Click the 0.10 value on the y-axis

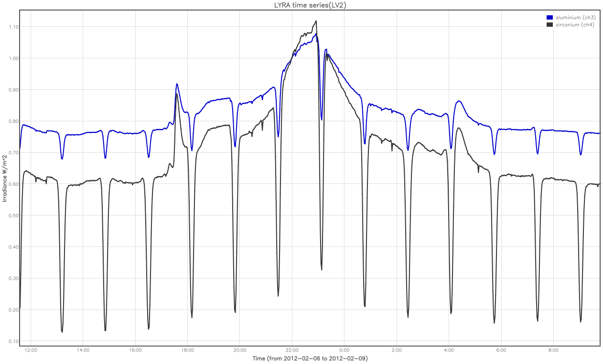pyautogui.click(x=13, y=341)
